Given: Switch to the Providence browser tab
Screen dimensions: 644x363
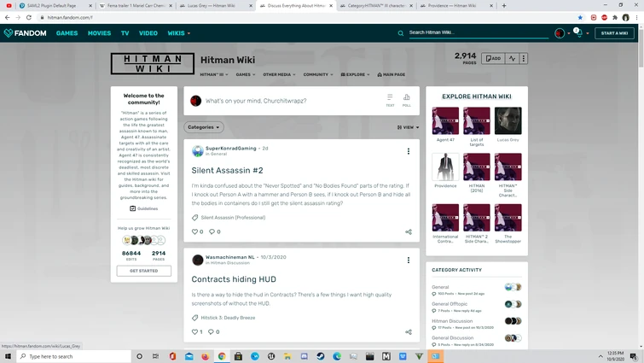Looking at the screenshot, I should 455,6.
